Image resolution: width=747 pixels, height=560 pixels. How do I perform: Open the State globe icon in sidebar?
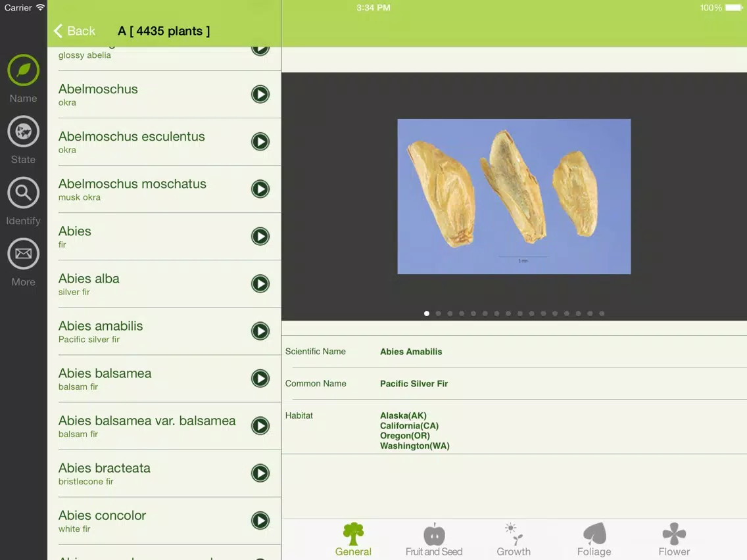point(23,131)
